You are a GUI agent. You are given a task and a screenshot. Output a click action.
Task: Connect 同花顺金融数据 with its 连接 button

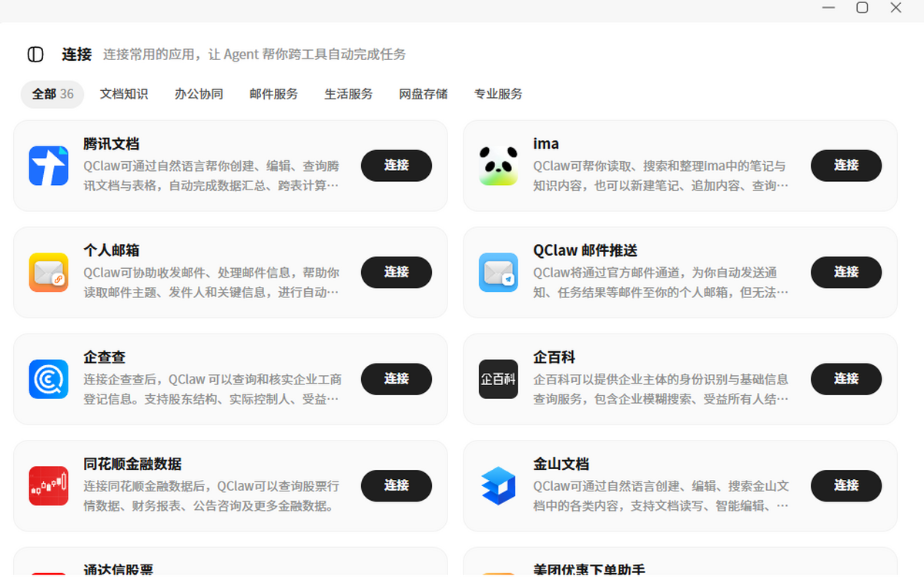coord(397,485)
